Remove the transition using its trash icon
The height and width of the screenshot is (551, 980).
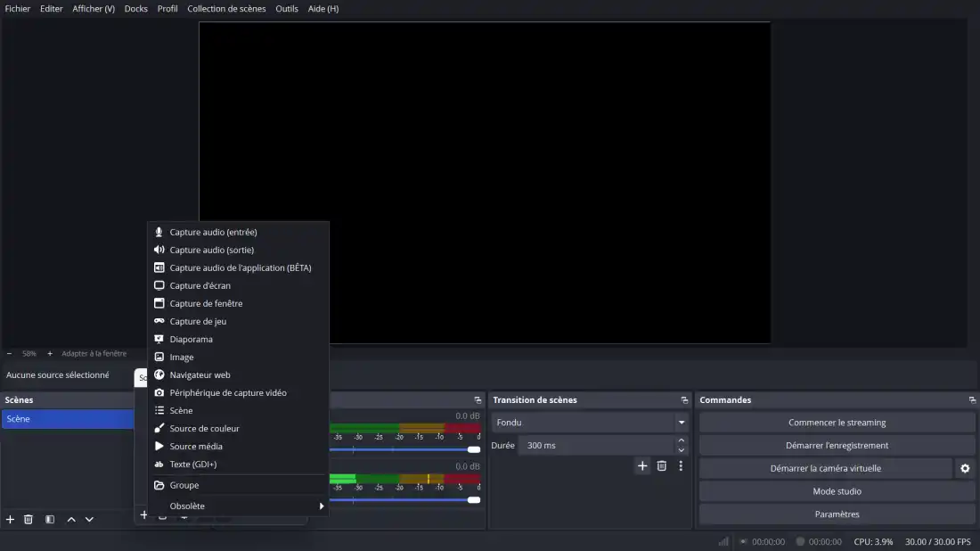click(x=662, y=465)
